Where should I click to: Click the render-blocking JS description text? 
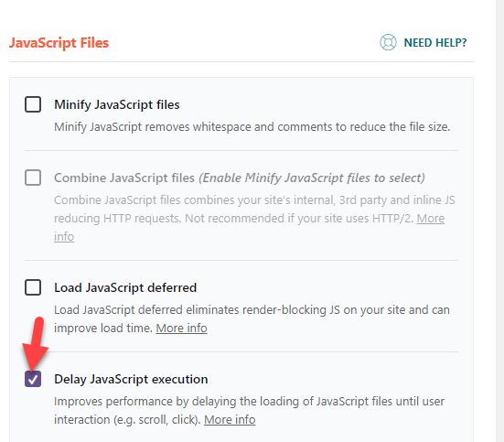(252, 318)
